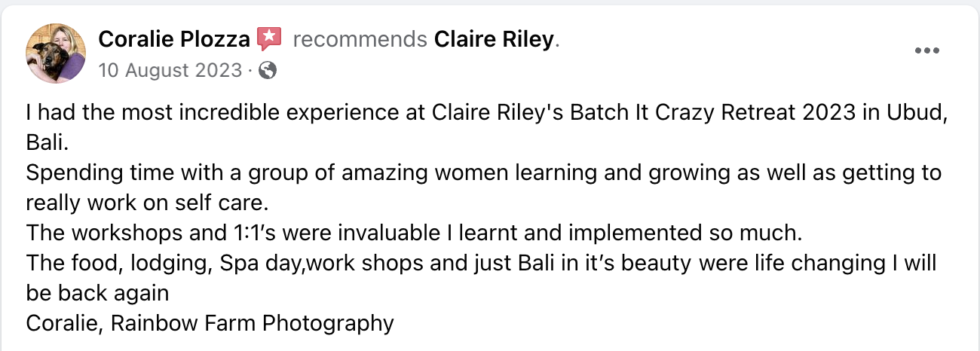Viewport: 980px width, 351px height.
Task: Click the "Coralie, Rainbow Farm Photography" signature
Action: [210, 323]
